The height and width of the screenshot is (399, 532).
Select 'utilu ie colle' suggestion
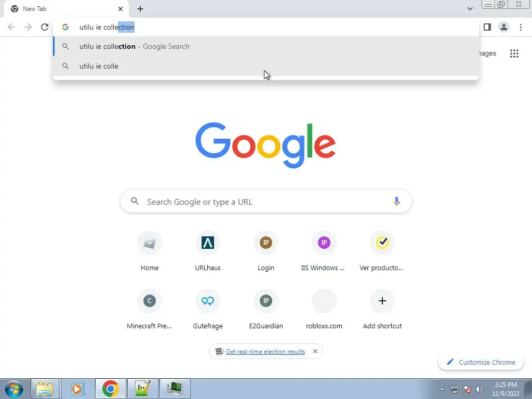coord(266,66)
